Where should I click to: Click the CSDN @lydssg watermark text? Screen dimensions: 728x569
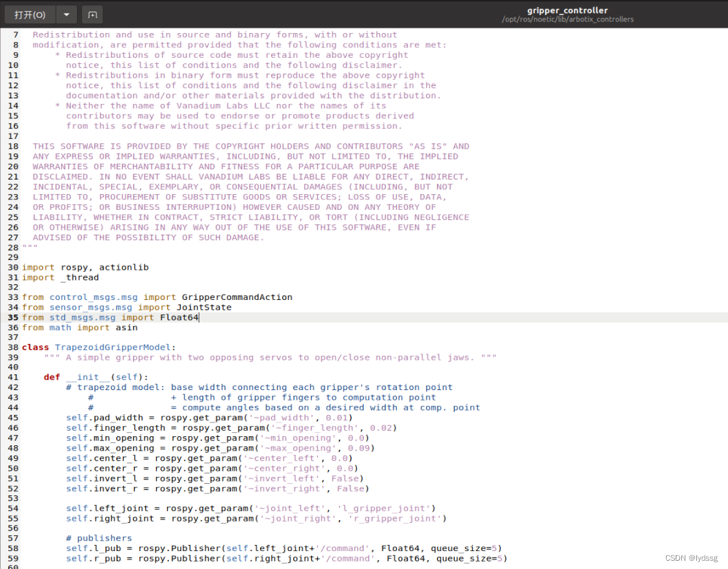[x=691, y=557]
